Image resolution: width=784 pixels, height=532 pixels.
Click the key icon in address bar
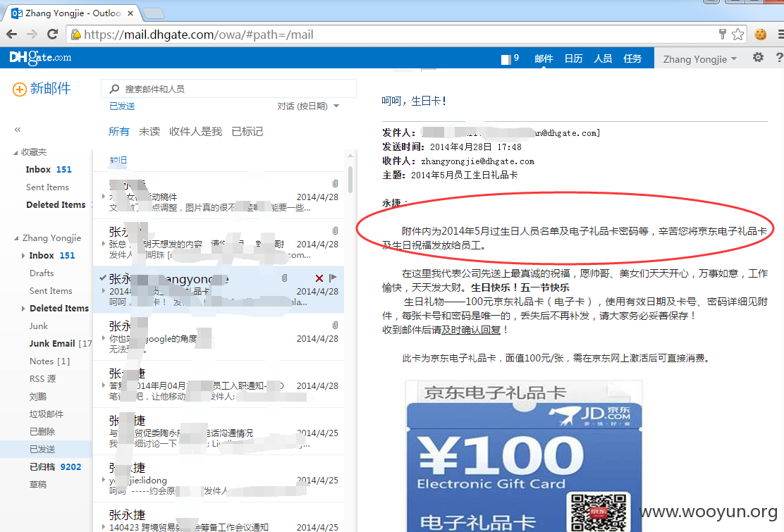coord(722,34)
